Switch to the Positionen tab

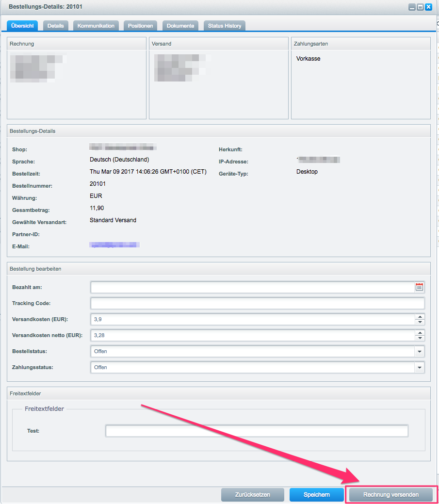click(140, 26)
